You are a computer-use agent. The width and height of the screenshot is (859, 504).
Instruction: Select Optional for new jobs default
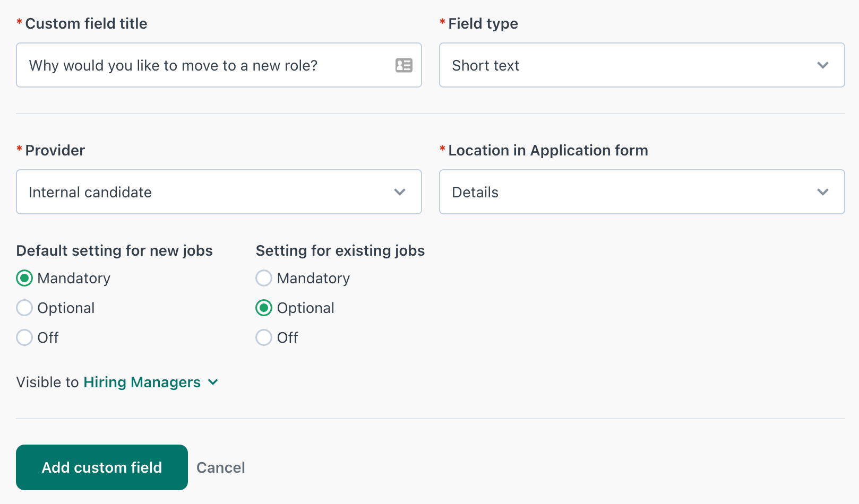24,308
